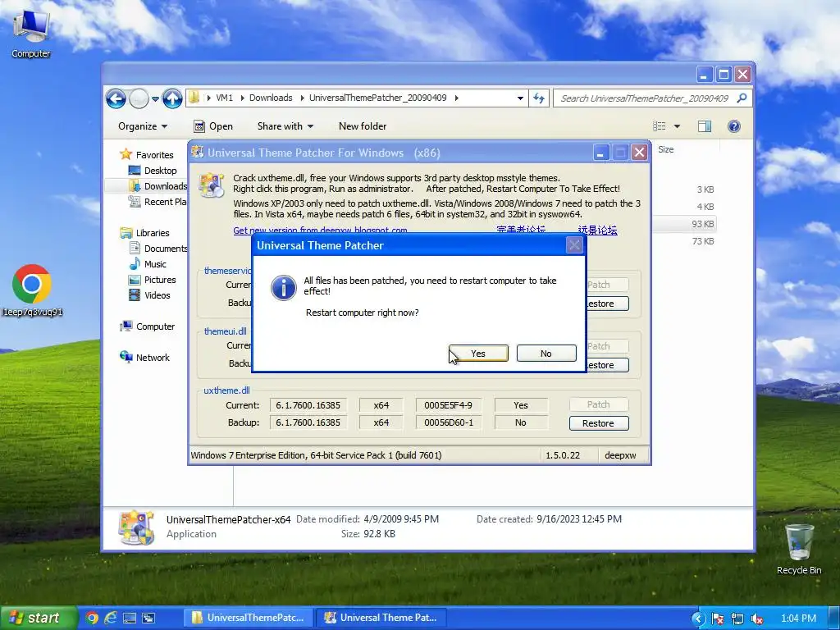Click the Restore button for uxtheme.dll
Viewport: 840px width, 630px height.
(x=598, y=423)
